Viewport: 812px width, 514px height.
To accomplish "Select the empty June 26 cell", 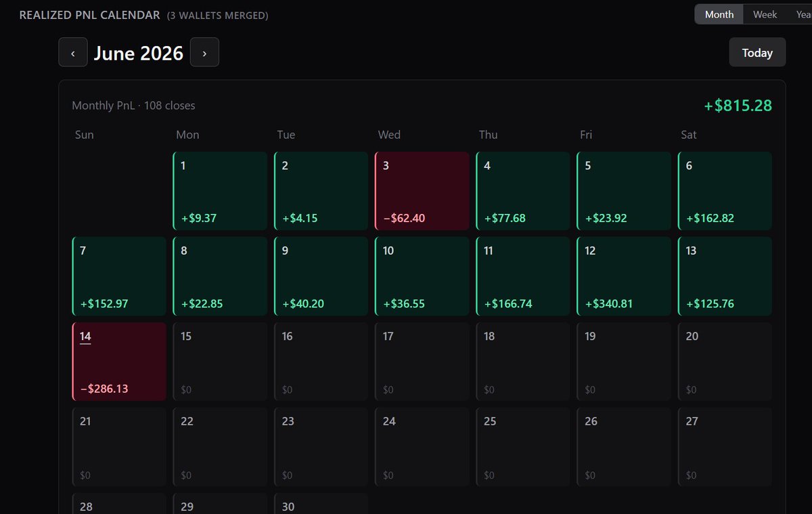I will [624, 447].
